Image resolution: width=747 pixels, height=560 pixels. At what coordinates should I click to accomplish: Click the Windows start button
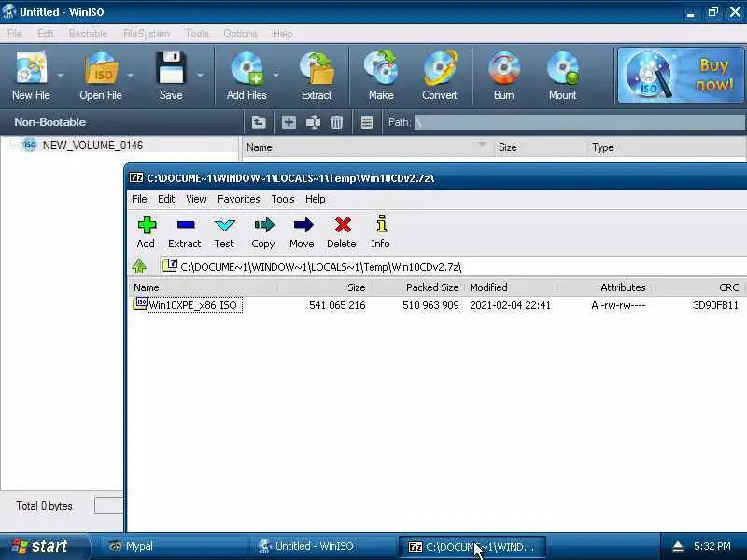pyautogui.click(x=44, y=546)
